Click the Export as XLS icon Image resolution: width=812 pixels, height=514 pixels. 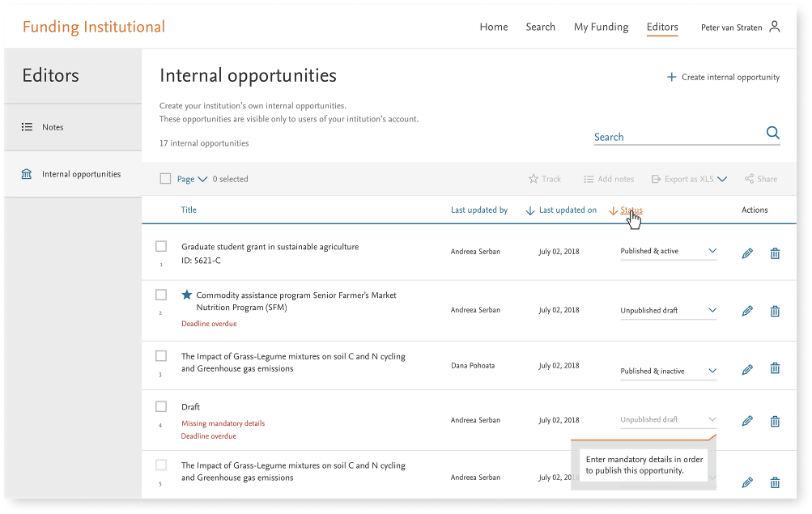[x=656, y=179]
